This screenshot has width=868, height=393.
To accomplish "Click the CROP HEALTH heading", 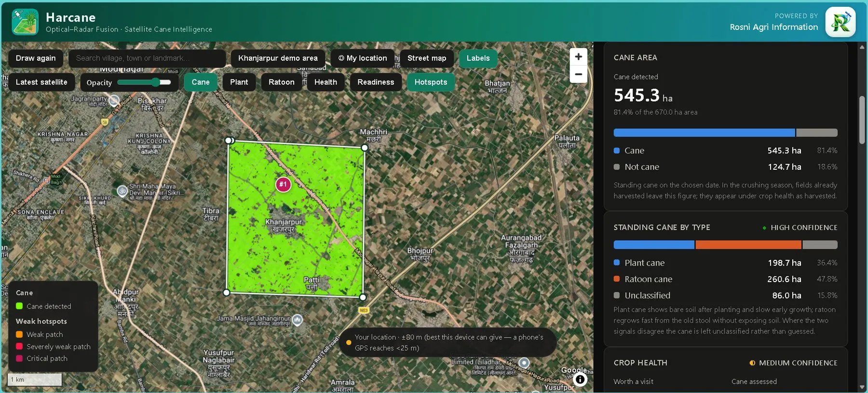I will [x=640, y=363].
